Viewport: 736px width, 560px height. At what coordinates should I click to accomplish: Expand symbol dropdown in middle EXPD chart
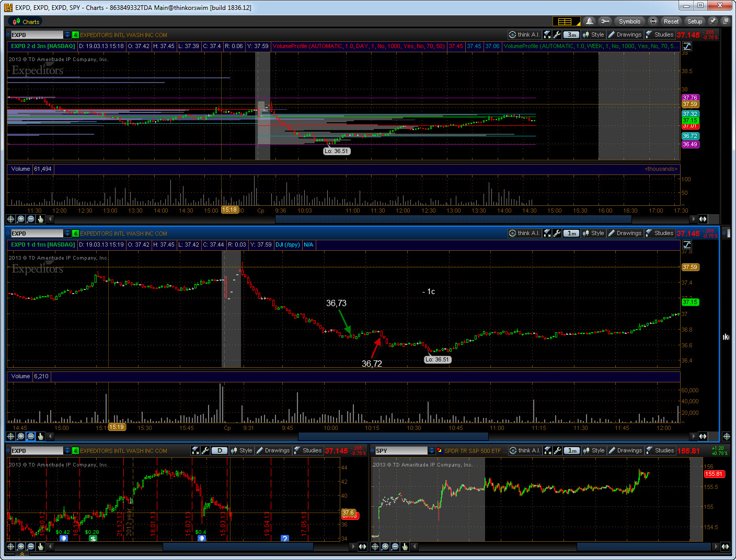(67, 234)
